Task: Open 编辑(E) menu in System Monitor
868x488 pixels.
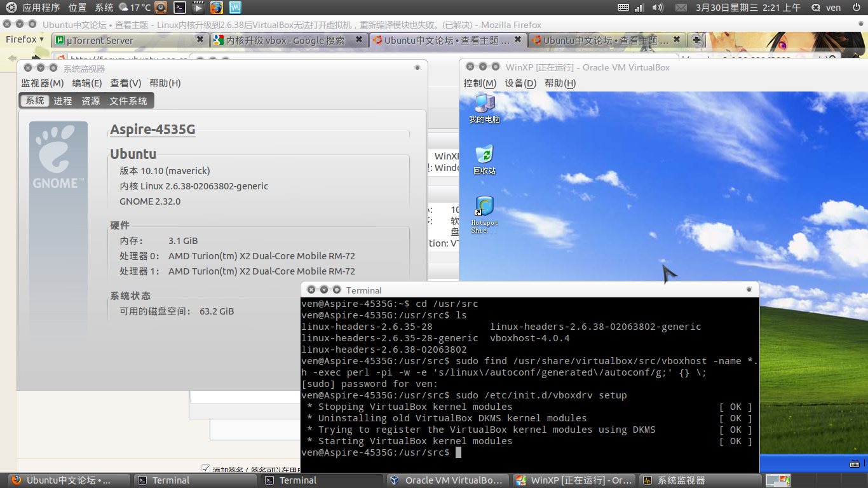Action: tap(87, 83)
